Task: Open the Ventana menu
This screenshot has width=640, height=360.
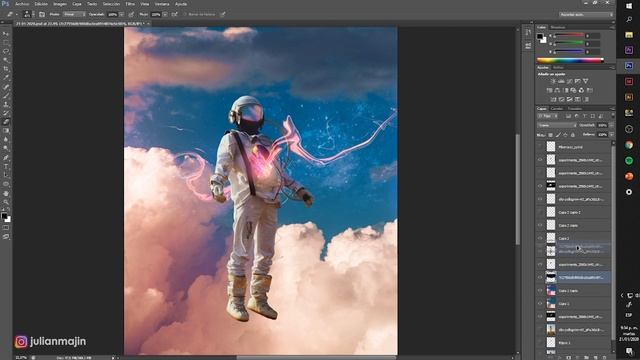Action: tap(162, 4)
